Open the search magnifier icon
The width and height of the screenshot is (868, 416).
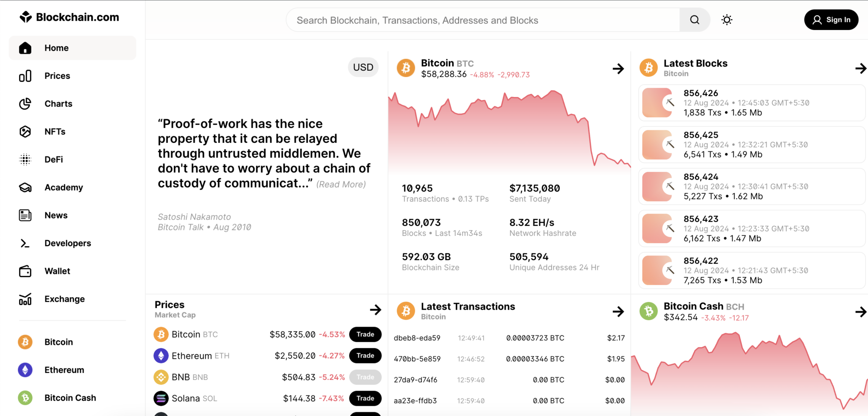[x=694, y=19]
